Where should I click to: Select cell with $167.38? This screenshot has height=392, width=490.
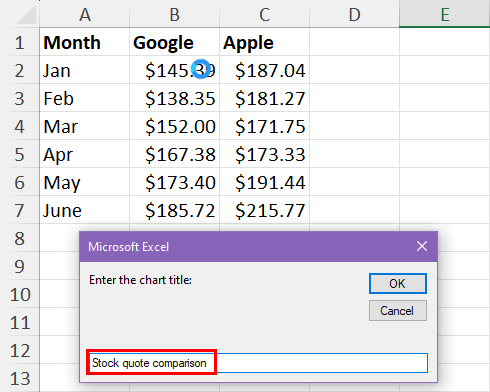[175, 154]
